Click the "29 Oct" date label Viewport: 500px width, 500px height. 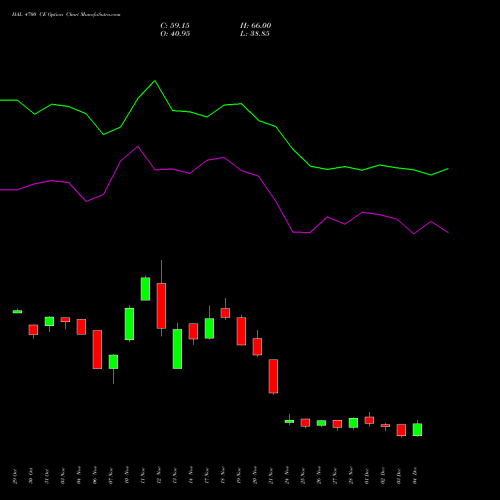click(15, 476)
